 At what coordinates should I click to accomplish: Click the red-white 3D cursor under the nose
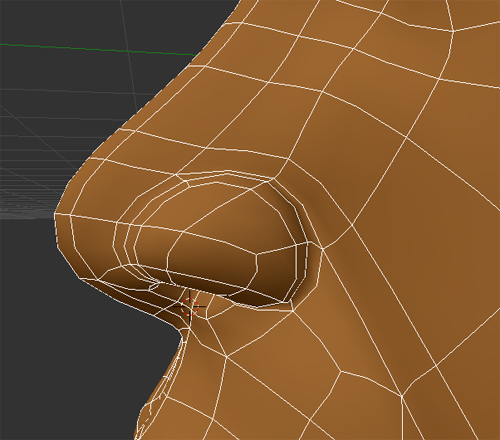[x=190, y=307]
